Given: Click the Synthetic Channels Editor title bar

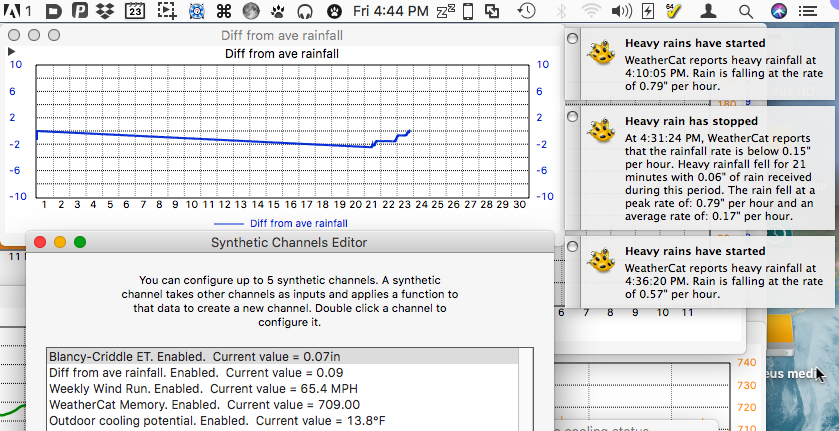Looking at the screenshot, I should tap(289, 243).
